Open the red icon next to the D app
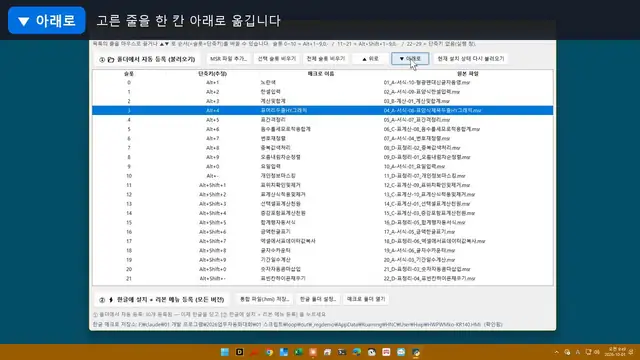 pos(254,352)
